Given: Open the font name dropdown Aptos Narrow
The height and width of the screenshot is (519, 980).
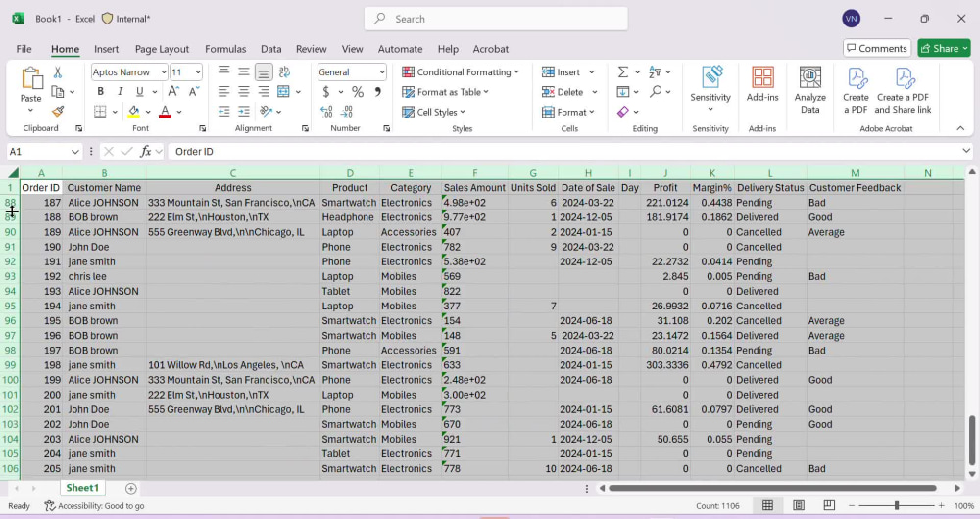Looking at the screenshot, I should [129, 72].
